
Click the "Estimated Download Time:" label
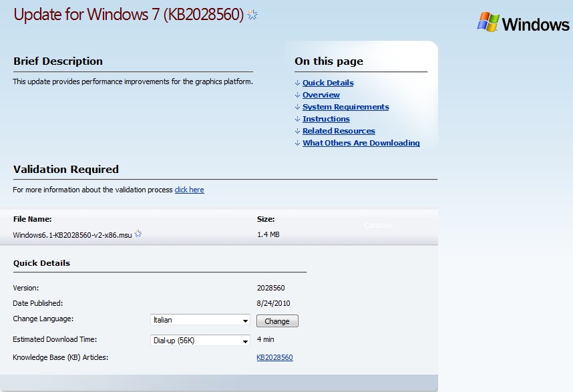coord(55,339)
